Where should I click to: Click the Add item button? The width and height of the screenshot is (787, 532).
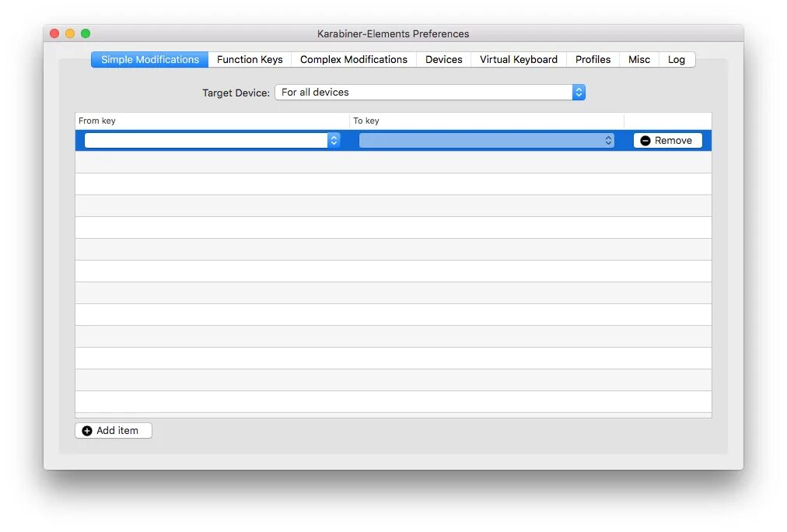click(114, 431)
